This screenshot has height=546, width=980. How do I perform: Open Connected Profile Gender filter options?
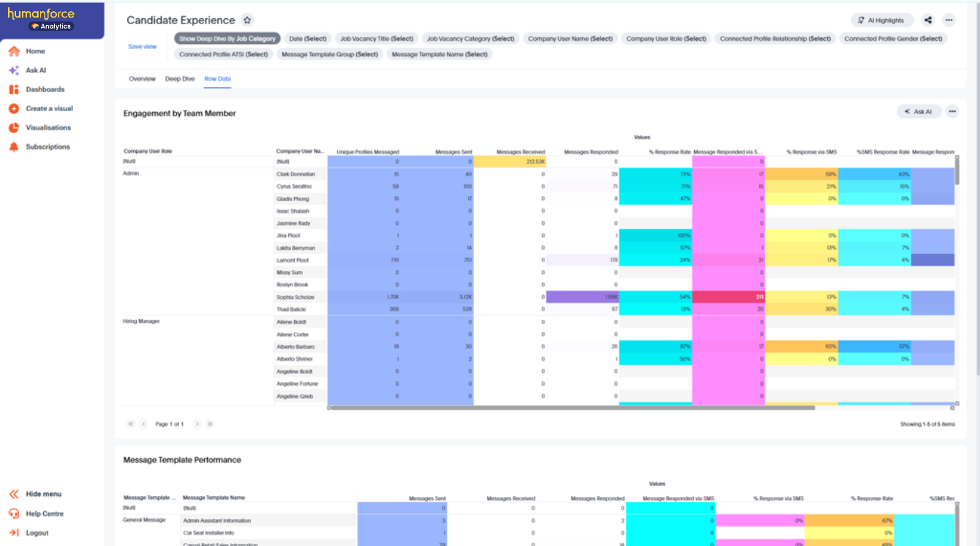pos(894,38)
